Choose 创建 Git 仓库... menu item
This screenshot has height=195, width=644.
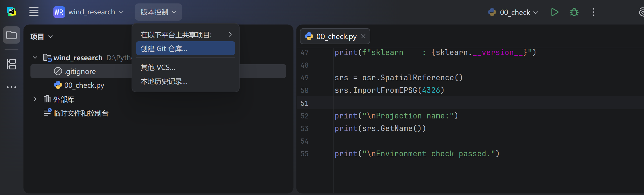click(186, 48)
